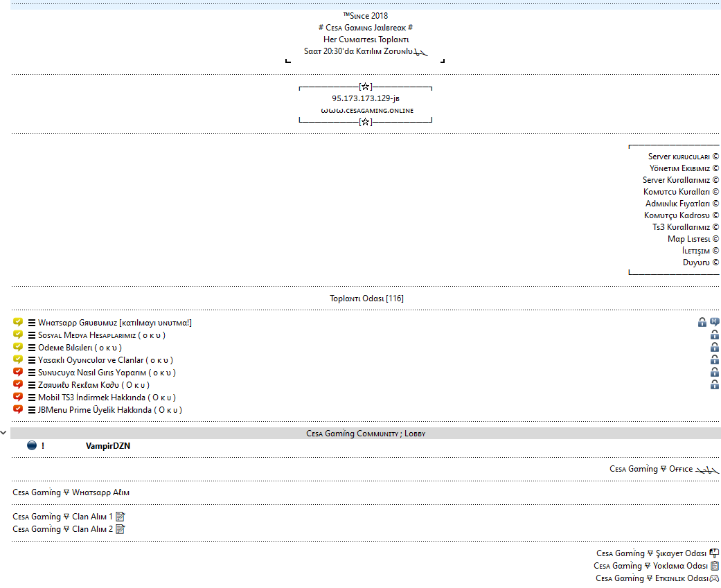Click the Since 2018 text
The image size is (721, 588).
coord(366,16)
